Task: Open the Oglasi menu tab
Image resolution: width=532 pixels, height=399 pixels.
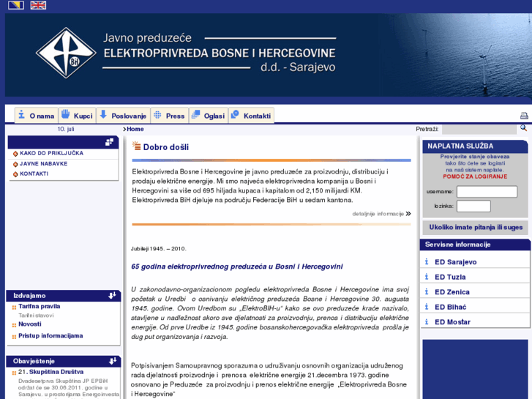Action: (x=209, y=116)
